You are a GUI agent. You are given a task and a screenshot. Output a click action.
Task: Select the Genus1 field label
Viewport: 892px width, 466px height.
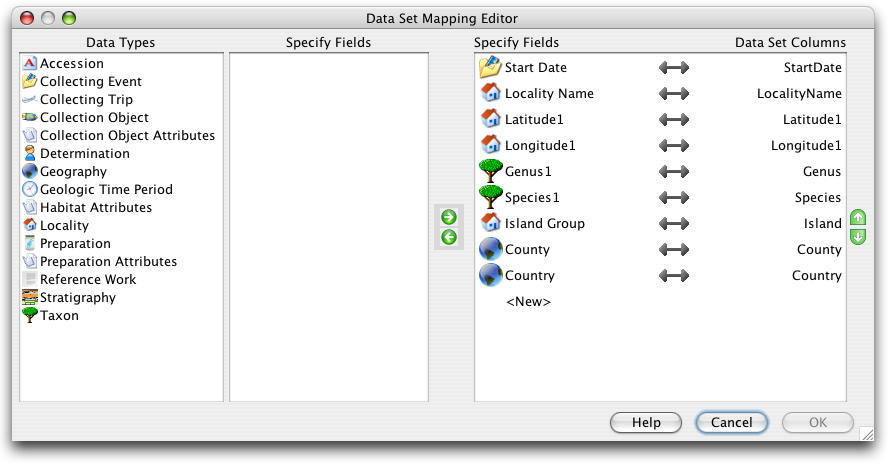tap(528, 171)
